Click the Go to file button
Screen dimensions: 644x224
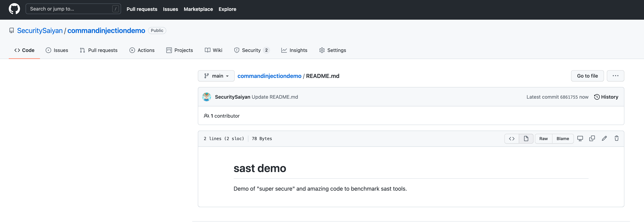point(587,76)
